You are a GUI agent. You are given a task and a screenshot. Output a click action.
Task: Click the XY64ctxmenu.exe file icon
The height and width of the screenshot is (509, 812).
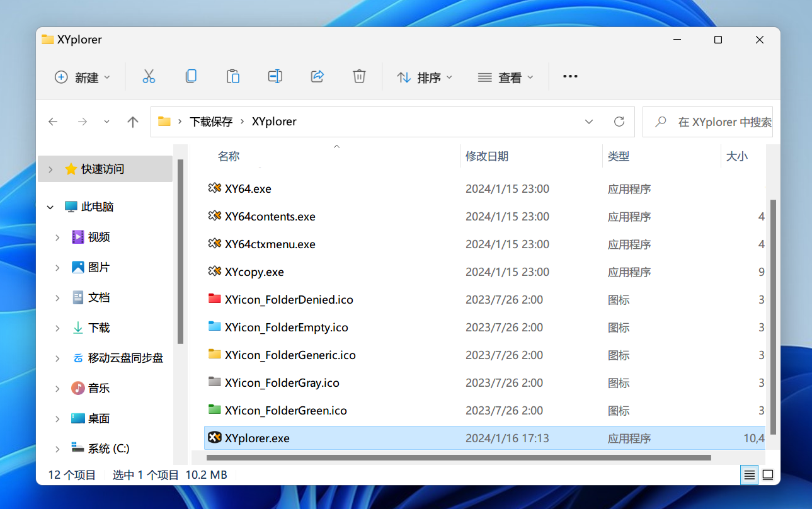(x=214, y=243)
